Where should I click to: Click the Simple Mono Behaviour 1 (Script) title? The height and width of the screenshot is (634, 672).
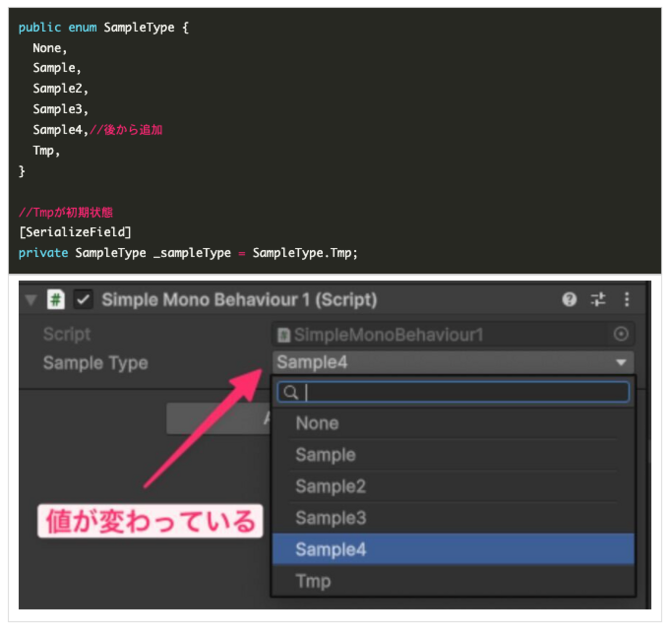(239, 300)
